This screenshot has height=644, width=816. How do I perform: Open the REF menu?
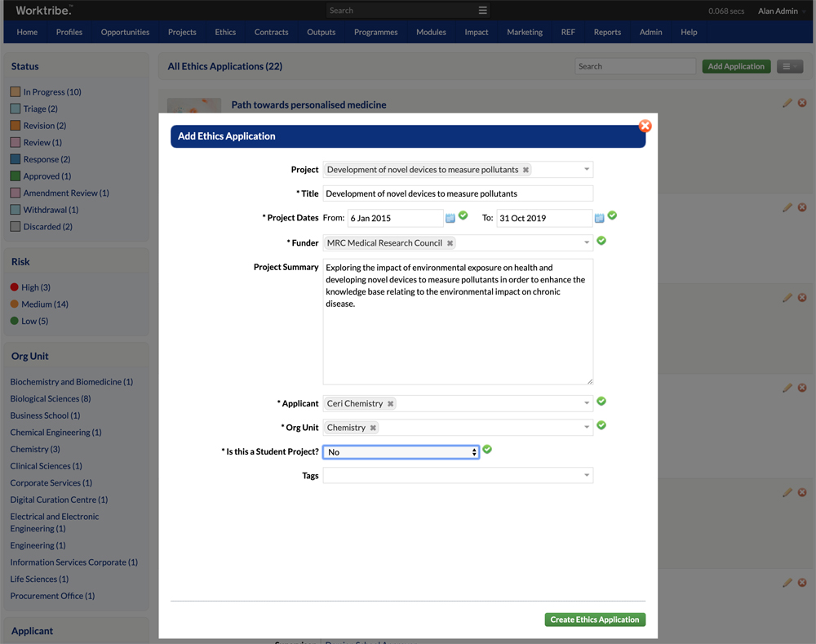(x=568, y=33)
